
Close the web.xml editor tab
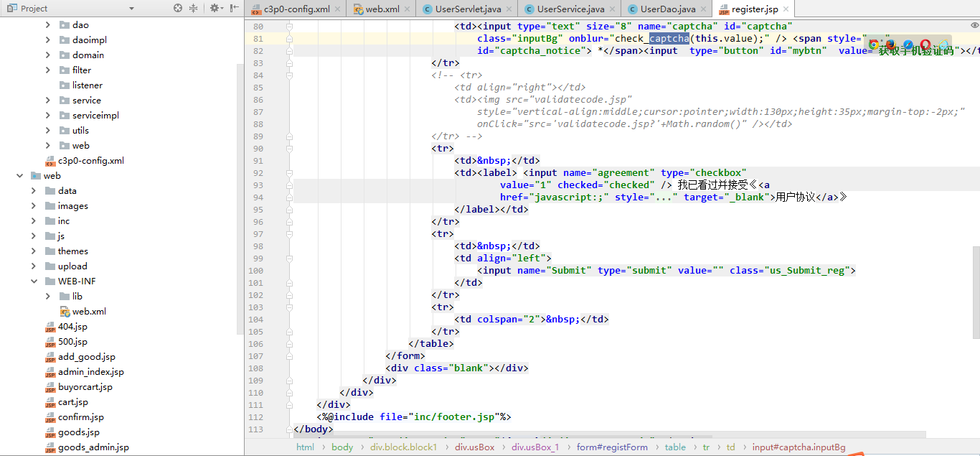click(x=408, y=9)
